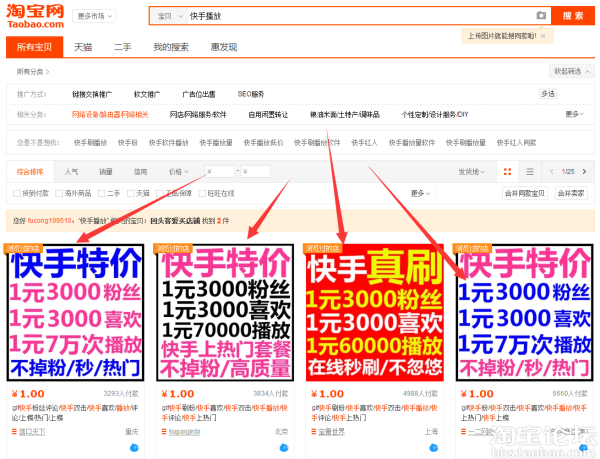600x459 pixels.
Task: Toggle the 天猫 filter checkbox
Action: (x=130, y=193)
